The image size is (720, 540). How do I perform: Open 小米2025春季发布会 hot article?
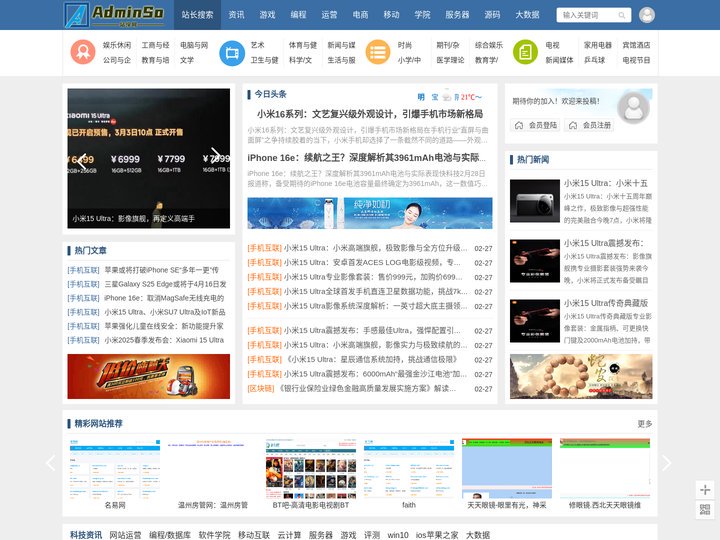click(164, 340)
